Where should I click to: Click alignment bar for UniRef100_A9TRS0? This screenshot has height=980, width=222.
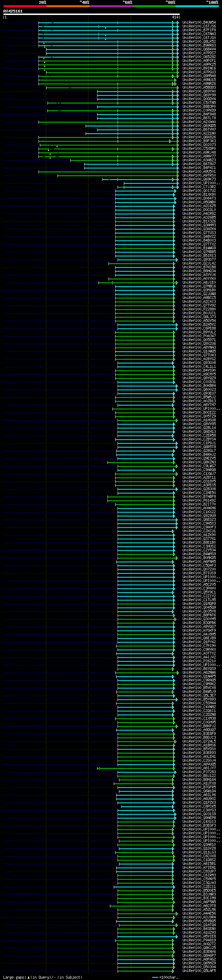tap(118, 176)
